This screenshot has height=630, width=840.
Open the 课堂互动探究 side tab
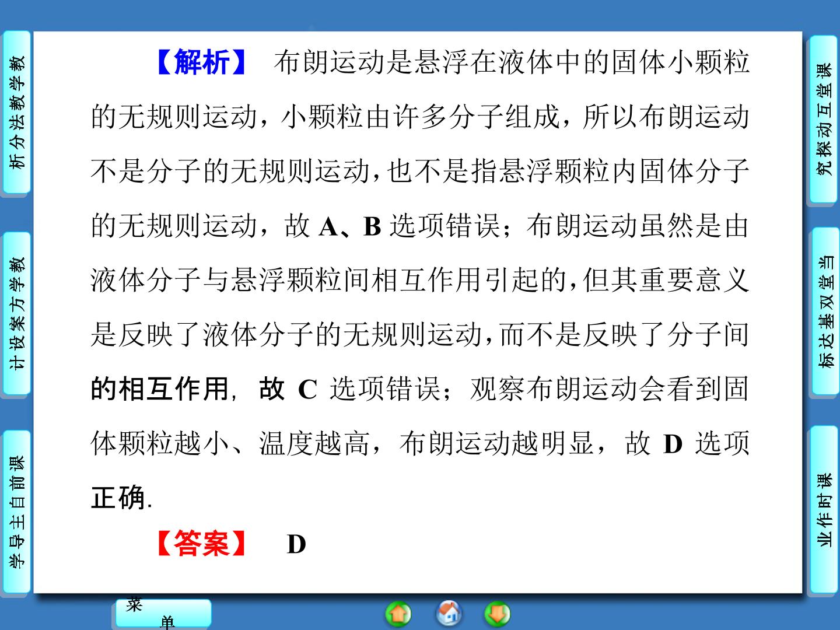point(824,119)
